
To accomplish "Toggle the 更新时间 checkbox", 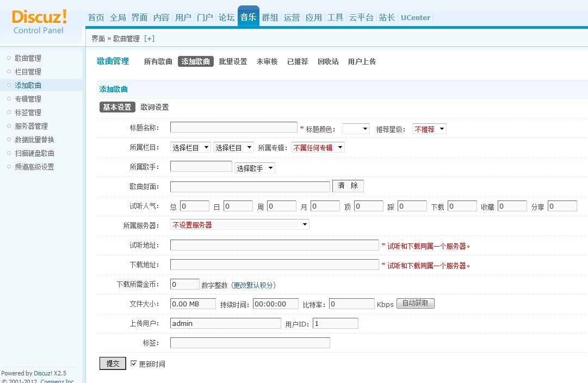I will [x=134, y=364].
